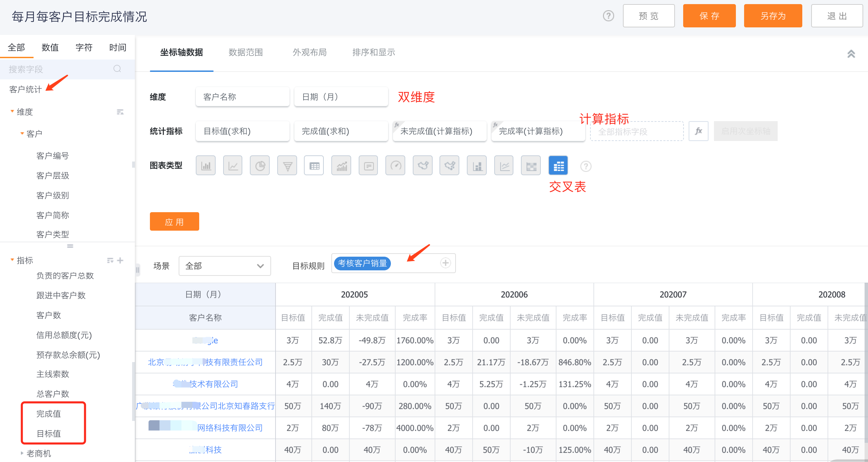Collapse the 指标 tree section
This screenshot has width=868, height=462.
(x=12, y=260)
